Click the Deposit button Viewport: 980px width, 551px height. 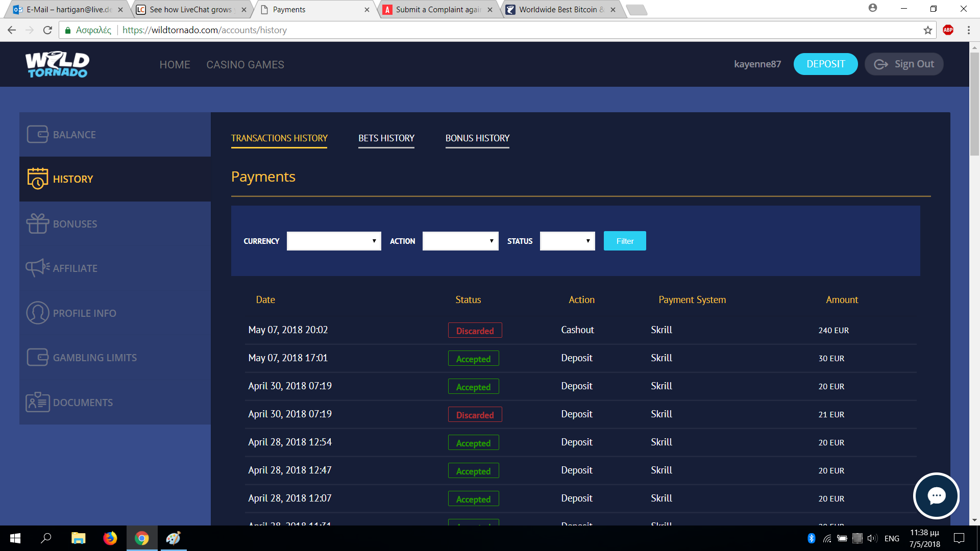825,64
